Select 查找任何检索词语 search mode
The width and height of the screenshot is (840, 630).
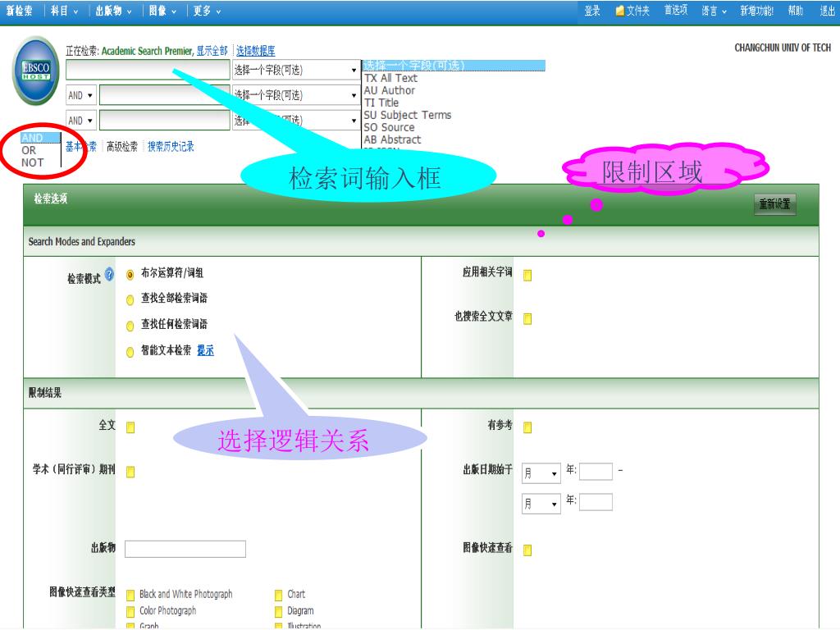click(x=130, y=326)
